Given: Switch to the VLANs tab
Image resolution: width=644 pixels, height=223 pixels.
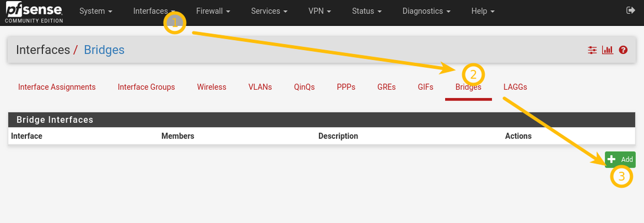Looking at the screenshot, I should tap(260, 87).
